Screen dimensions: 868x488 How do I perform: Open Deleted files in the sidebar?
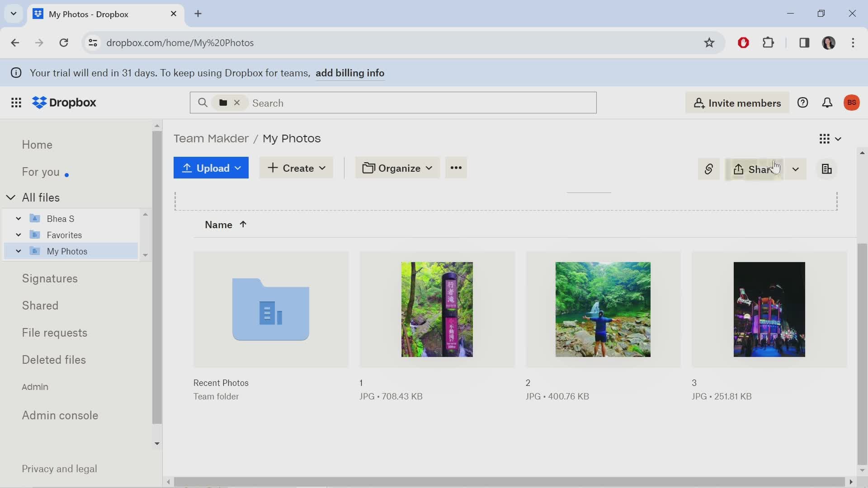tap(54, 360)
